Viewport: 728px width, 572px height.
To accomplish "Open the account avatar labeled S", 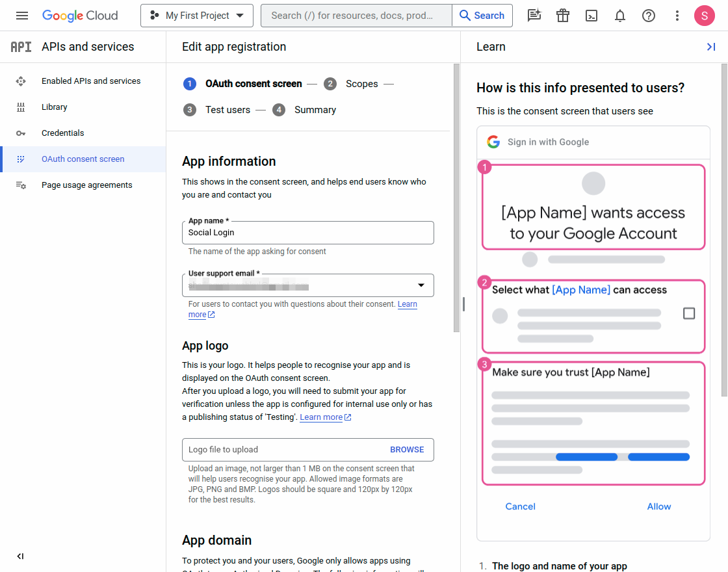I will tap(705, 16).
